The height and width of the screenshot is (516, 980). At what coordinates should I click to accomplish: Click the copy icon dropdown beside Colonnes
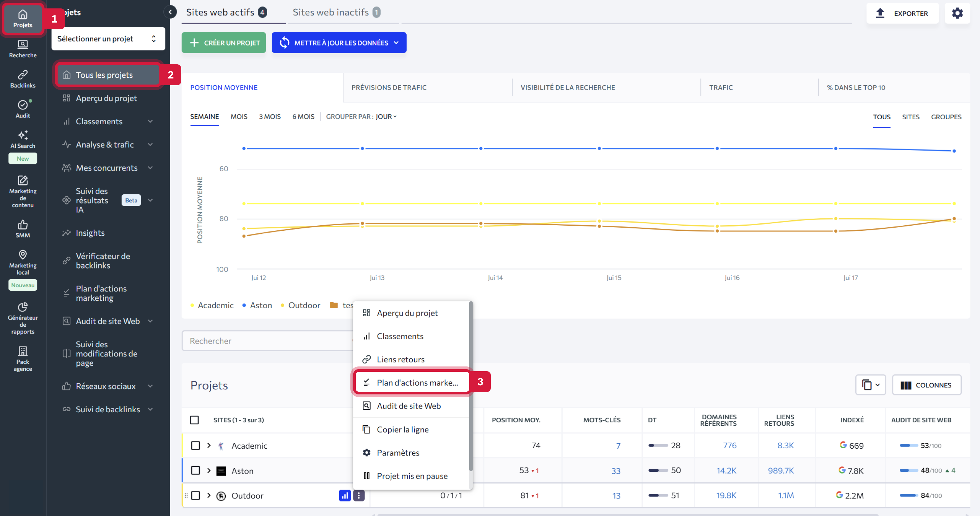(x=871, y=385)
